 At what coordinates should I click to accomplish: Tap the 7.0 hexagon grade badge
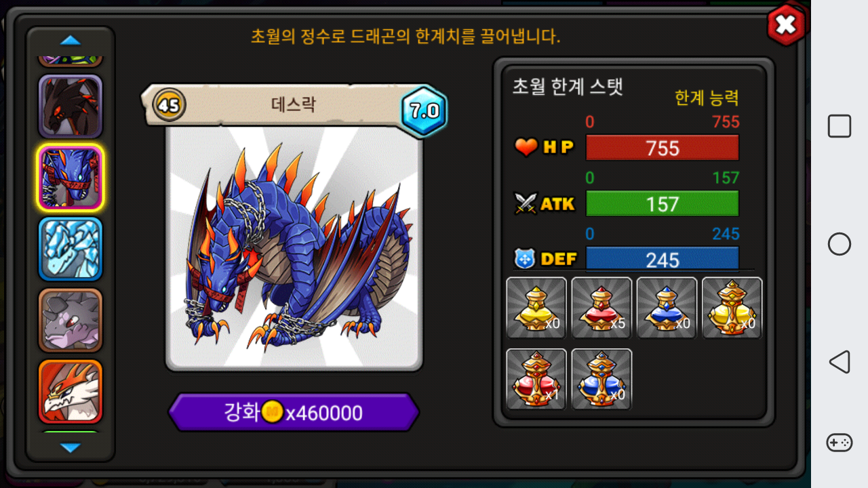point(425,111)
